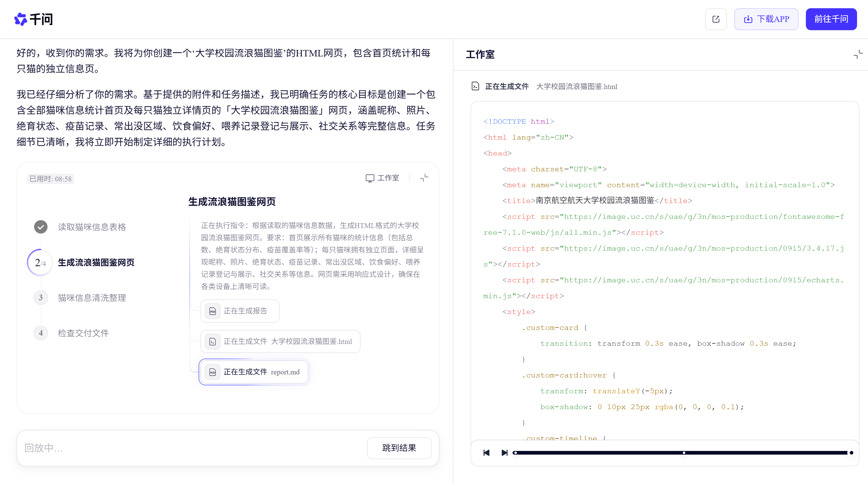
Task: Click the skip-to-end playback icon
Action: tap(504, 453)
